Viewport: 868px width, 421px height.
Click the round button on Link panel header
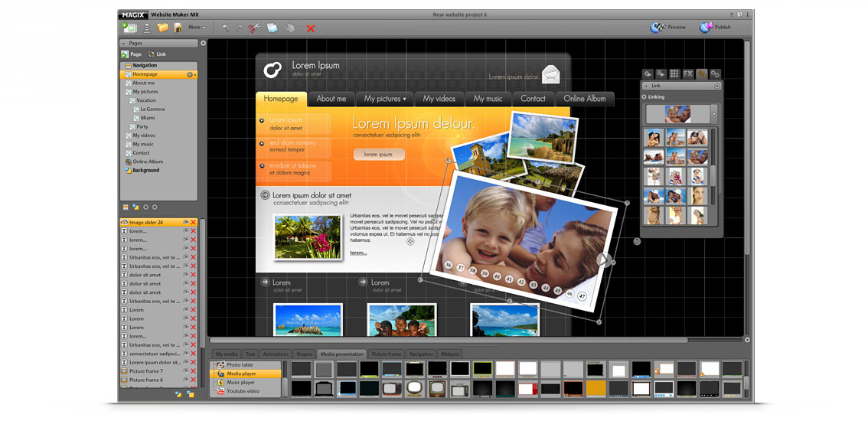click(717, 86)
